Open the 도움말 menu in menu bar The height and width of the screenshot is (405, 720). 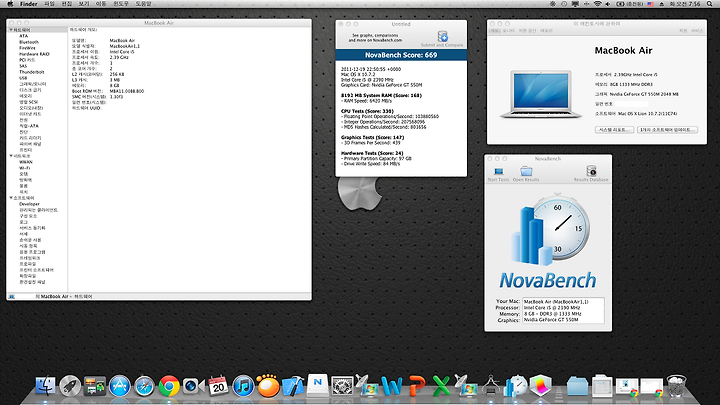coord(143,4)
